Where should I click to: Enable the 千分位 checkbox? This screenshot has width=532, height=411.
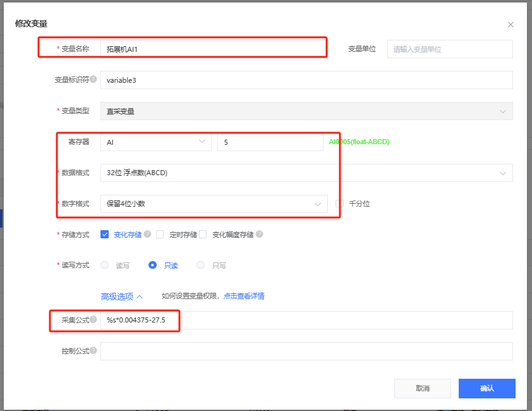pos(339,204)
